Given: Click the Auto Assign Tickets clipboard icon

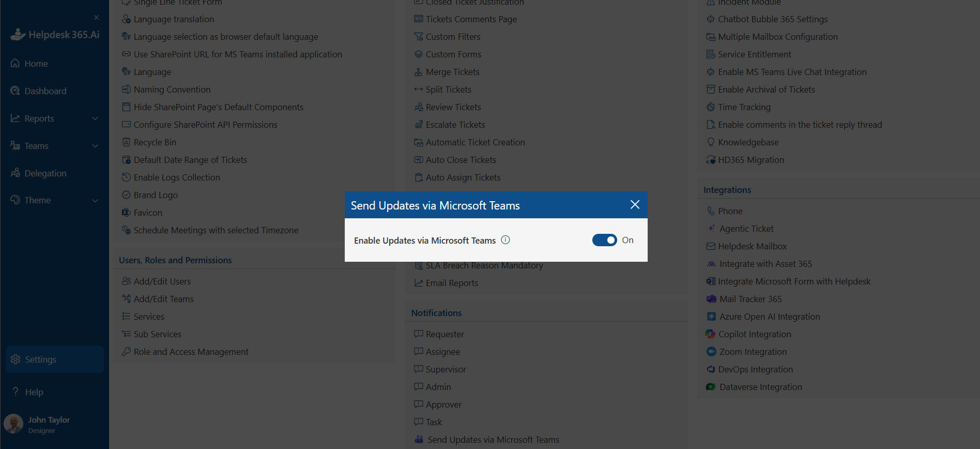Looking at the screenshot, I should coord(419,177).
